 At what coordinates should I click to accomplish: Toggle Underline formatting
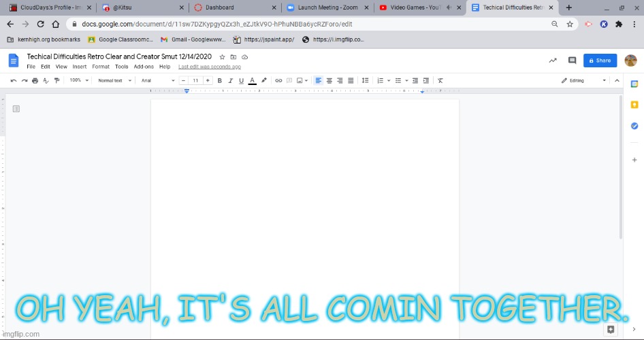pos(241,80)
